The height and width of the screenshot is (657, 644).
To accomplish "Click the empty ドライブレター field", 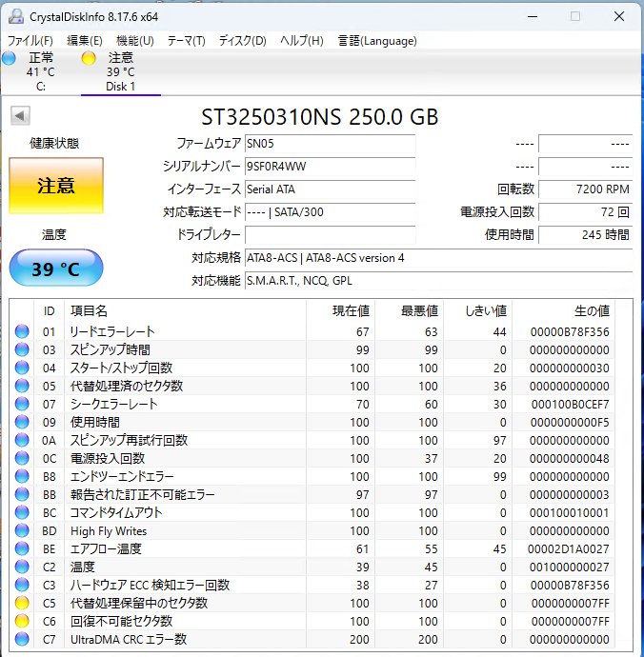I will [330, 234].
